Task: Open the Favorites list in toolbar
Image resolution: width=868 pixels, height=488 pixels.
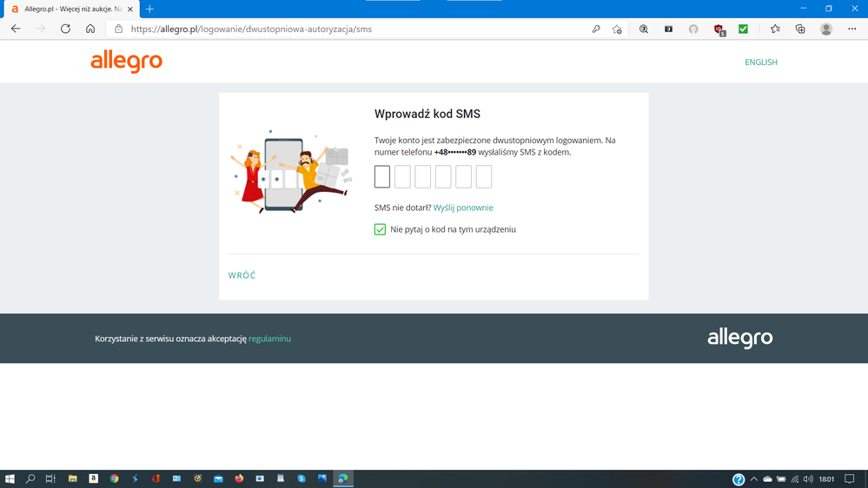Action: tap(775, 29)
